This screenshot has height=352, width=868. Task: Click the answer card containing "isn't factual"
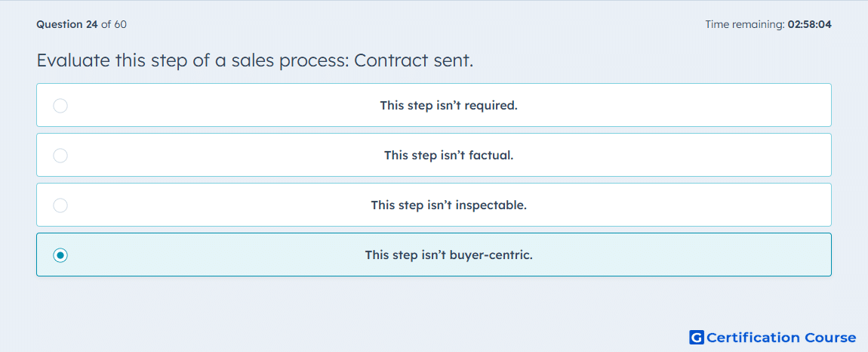pos(434,155)
